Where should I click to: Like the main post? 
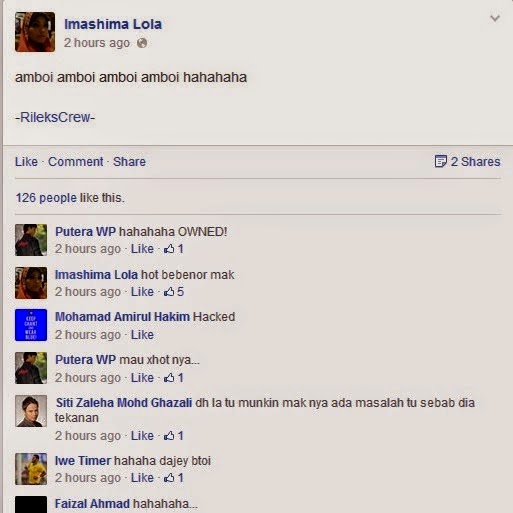point(26,162)
